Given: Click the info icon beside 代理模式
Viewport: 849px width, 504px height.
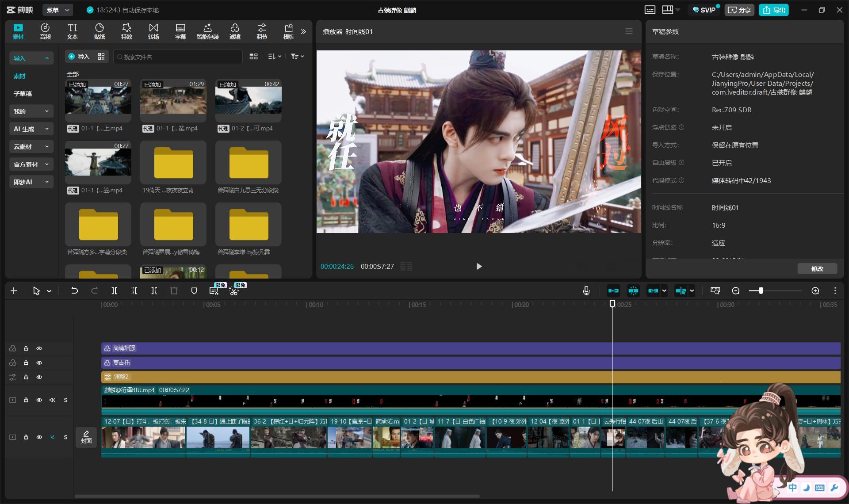Looking at the screenshot, I should coord(681,180).
